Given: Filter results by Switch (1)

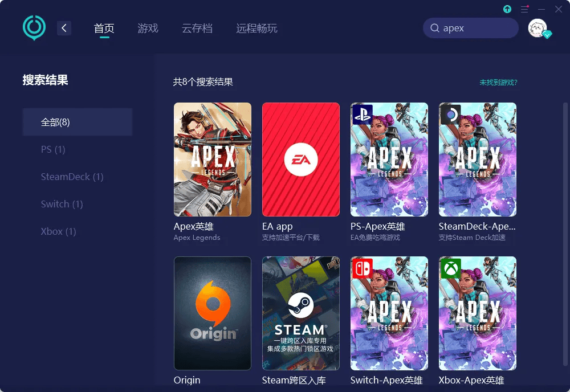Looking at the screenshot, I should (62, 204).
